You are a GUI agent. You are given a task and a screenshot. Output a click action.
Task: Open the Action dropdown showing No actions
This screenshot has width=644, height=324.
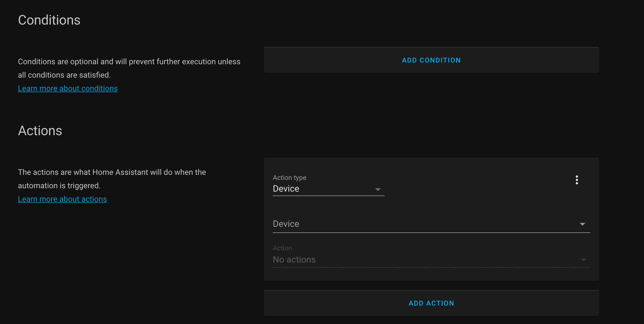pos(431,256)
